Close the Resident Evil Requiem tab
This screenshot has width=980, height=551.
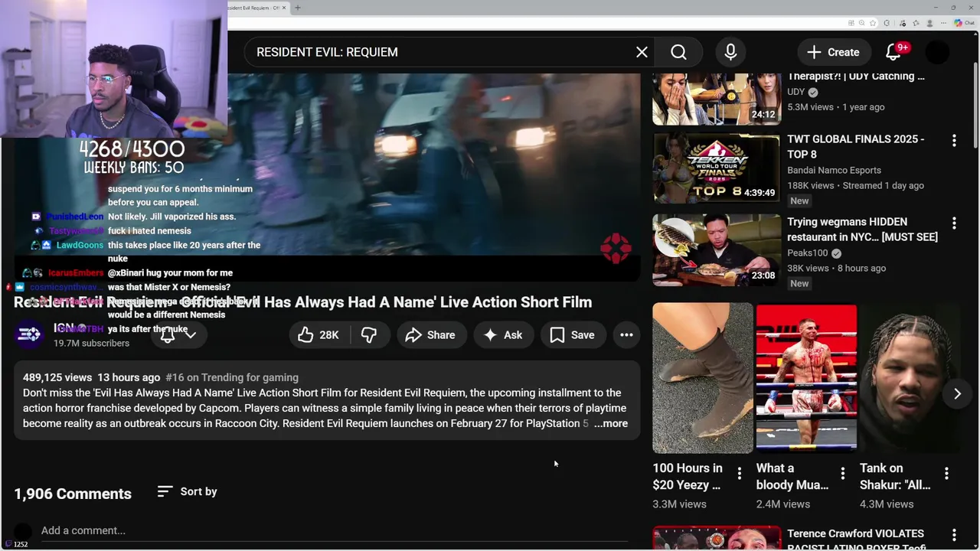click(284, 8)
